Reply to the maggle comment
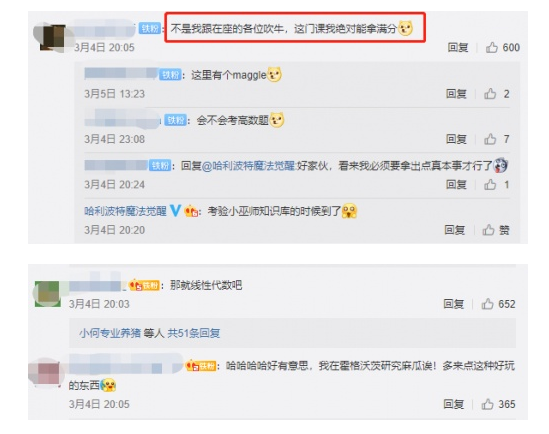549x434 pixels. 456,93
